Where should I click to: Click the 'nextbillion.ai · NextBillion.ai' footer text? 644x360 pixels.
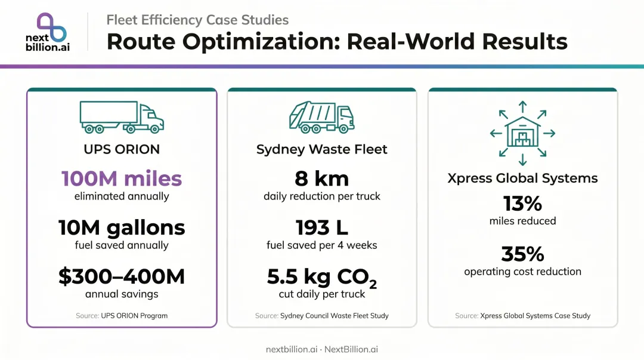321,349
